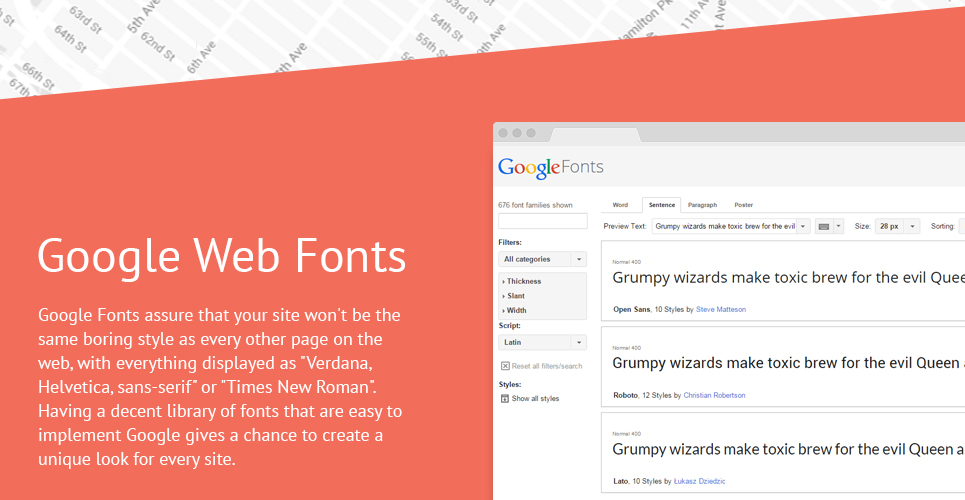Image resolution: width=965 pixels, height=500 pixels.
Task: Open the Latin script dropdown
Action: pyautogui.click(x=542, y=342)
